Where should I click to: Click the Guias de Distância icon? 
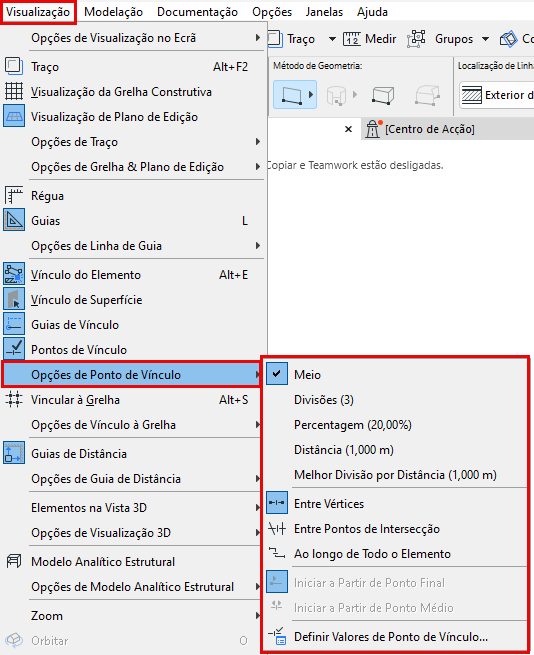pyautogui.click(x=14, y=454)
